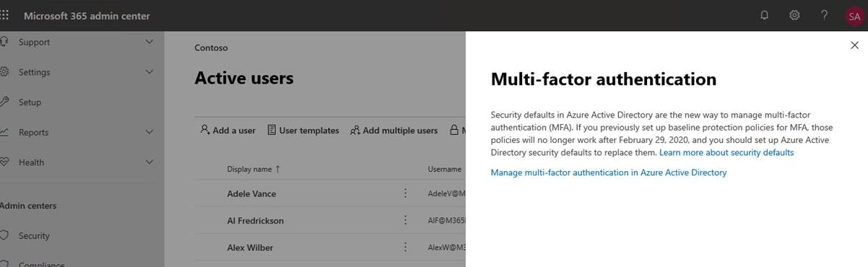The width and height of the screenshot is (868, 267).
Task: Click the Settings gear icon in the sidebar
Action: (x=4, y=71)
